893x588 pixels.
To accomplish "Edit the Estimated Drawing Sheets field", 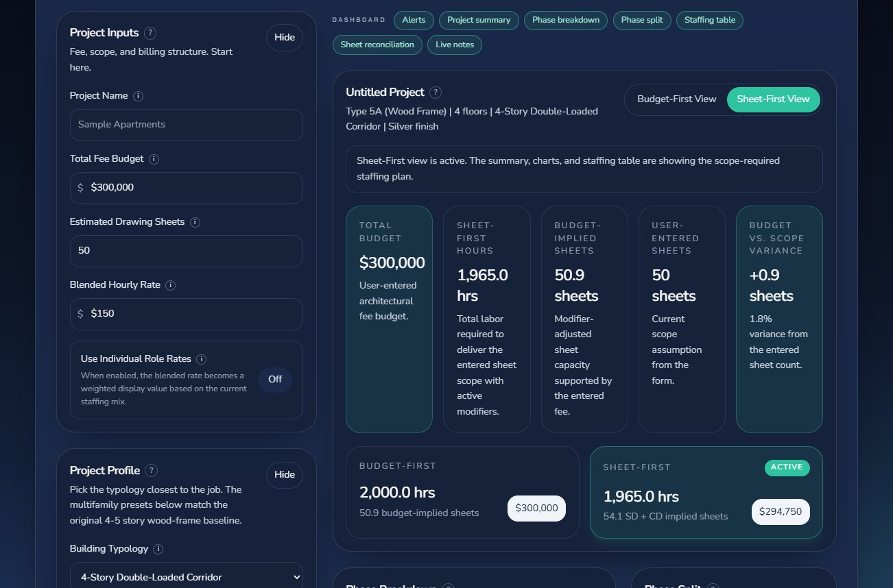I will (187, 251).
